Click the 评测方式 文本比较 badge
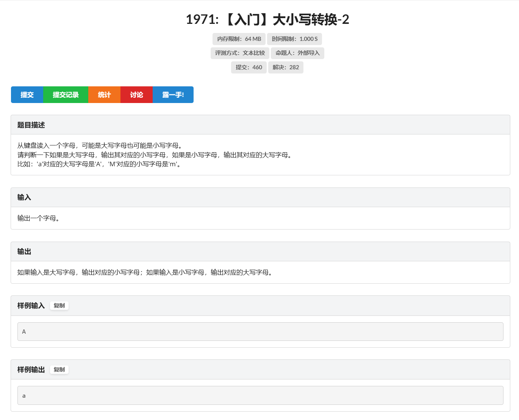Image resolution: width=519 pixels, height=420 pixels. [240, 53]
